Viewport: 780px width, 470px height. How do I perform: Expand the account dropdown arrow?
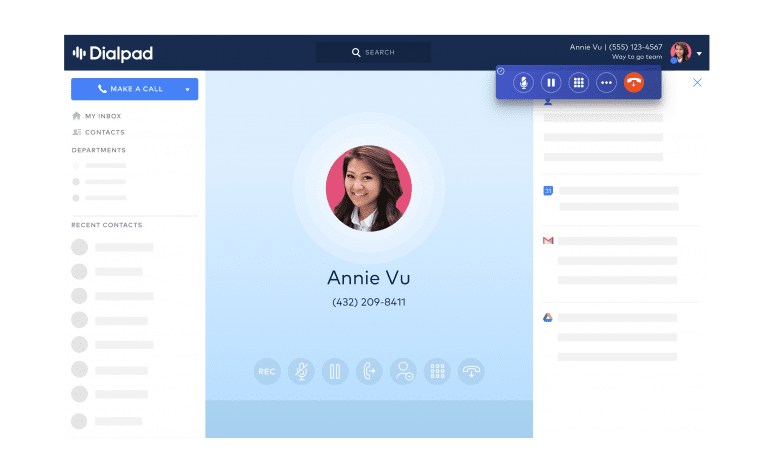click(x=699, y=53)
